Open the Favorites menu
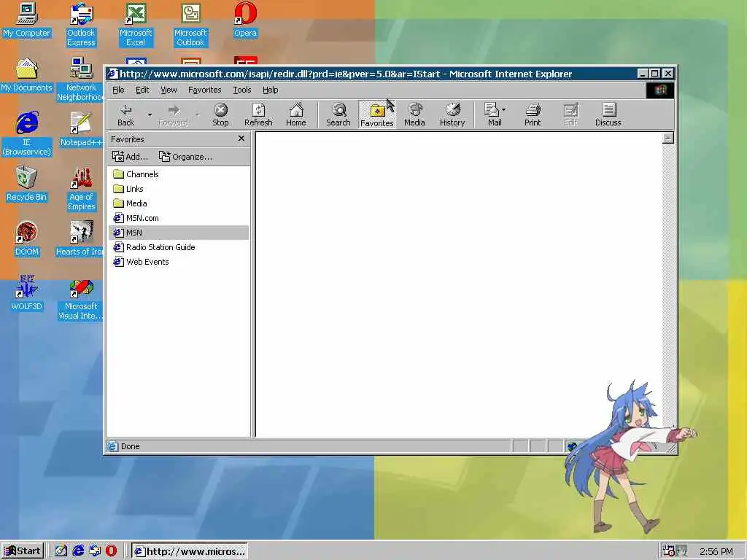This screenshot has height=560, width=747. (x=205, y=90)
